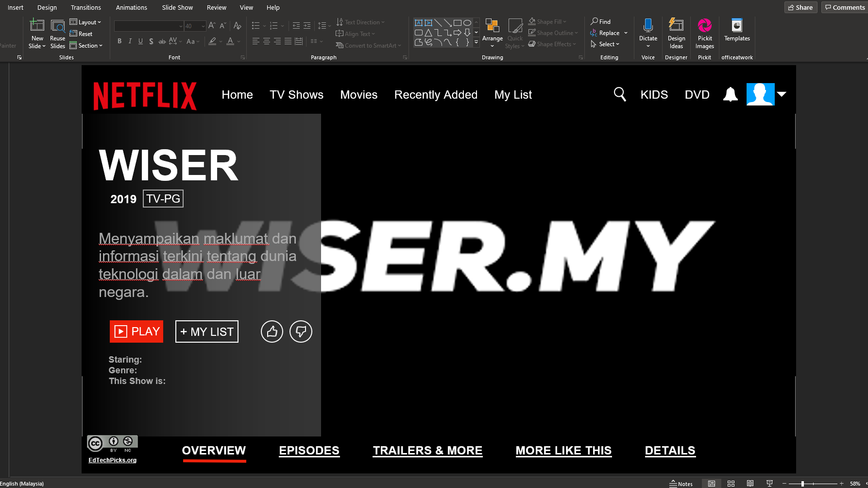Click the thumbs up icon on slide
868x488 pixels.
[x=272, y=331]
